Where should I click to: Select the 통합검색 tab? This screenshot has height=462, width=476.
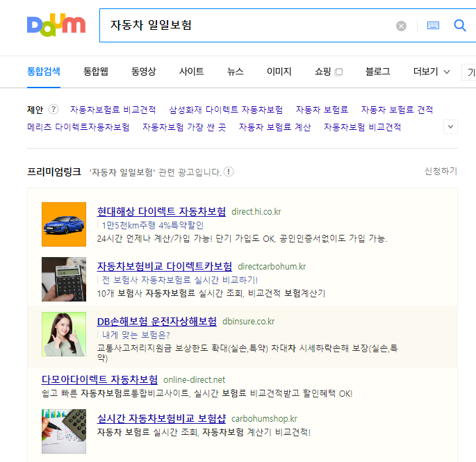44,72
